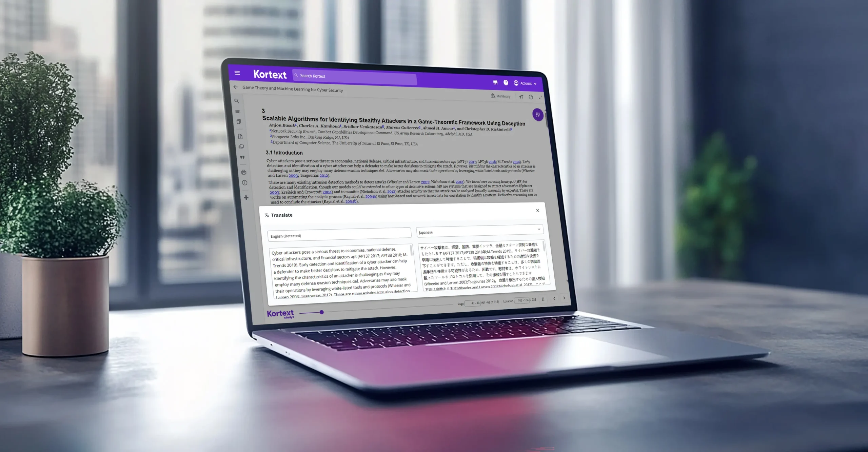This screenshot has width=868, height=452.
Task: Close the Translate dialog box
Action: [x=537, y=211]
